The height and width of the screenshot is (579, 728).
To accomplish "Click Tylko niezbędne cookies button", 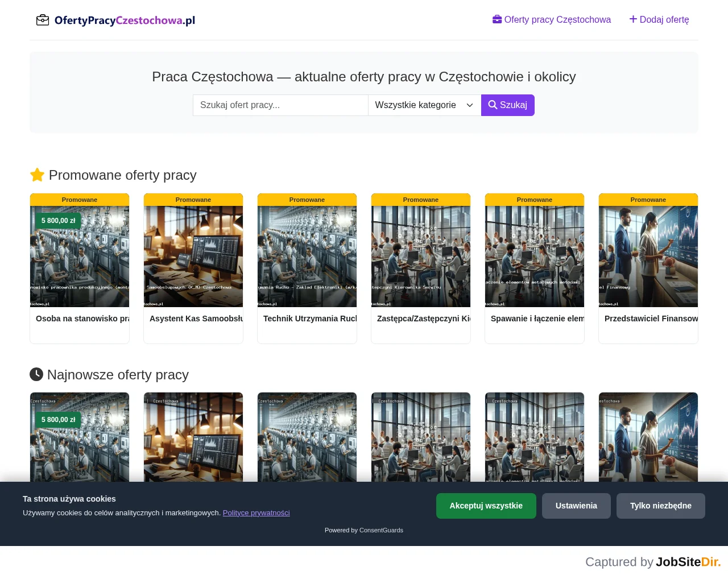I will pos(661,506).
